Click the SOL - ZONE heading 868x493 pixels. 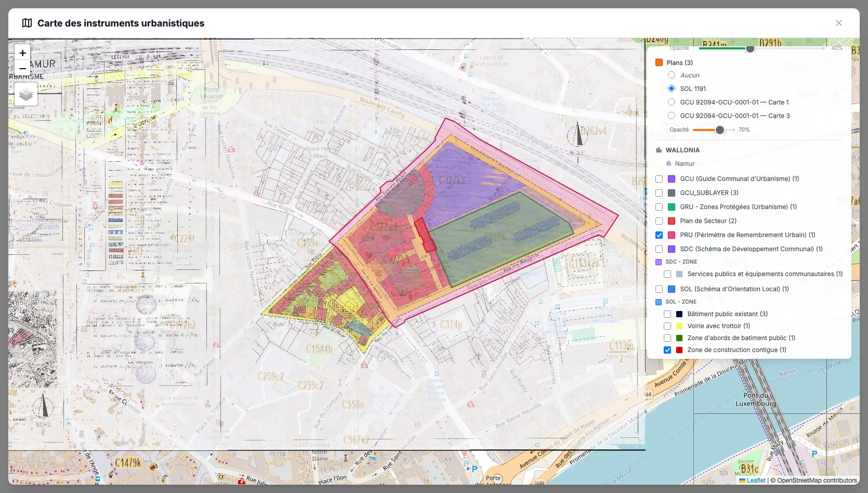click(x=681, y=302)
